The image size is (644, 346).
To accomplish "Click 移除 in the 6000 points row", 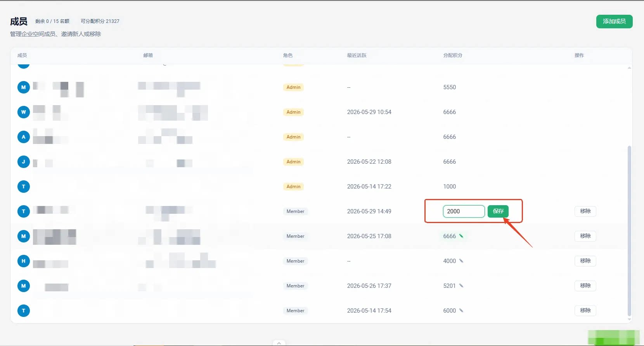I will tap(585, 310).
